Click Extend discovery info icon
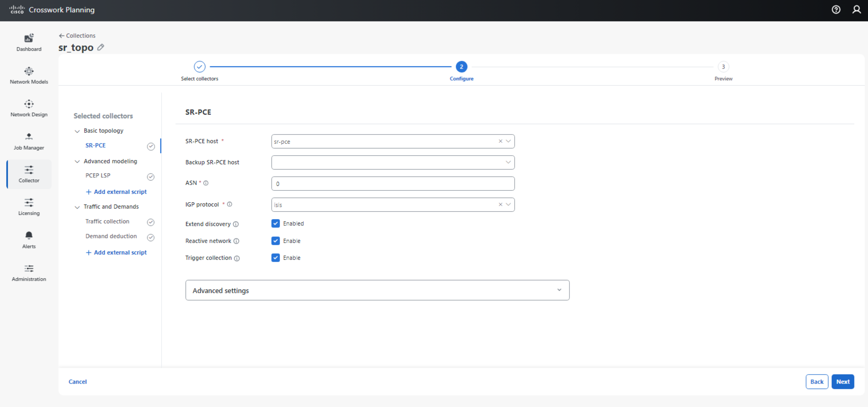 (236, 224)
